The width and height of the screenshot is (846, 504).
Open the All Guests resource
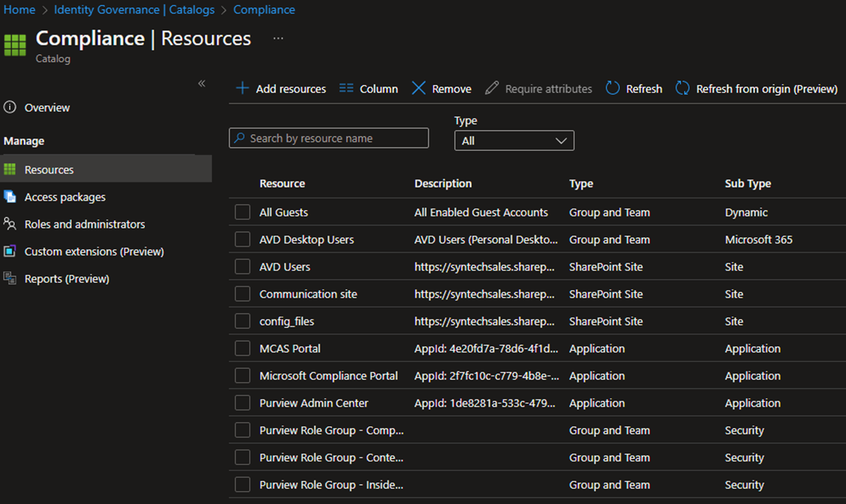click(284, 213)
